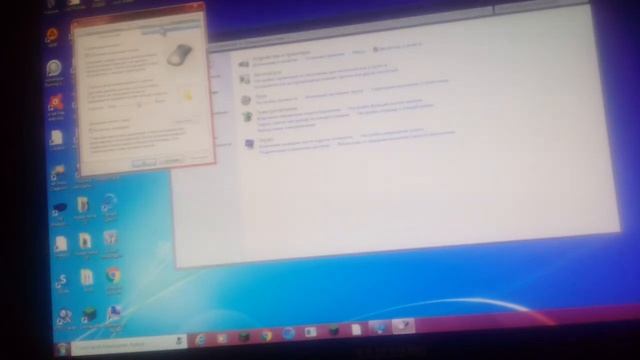Screen dimensions: 640x360
Task: Open the red splash desktop icon
Action: click(56, 103)
